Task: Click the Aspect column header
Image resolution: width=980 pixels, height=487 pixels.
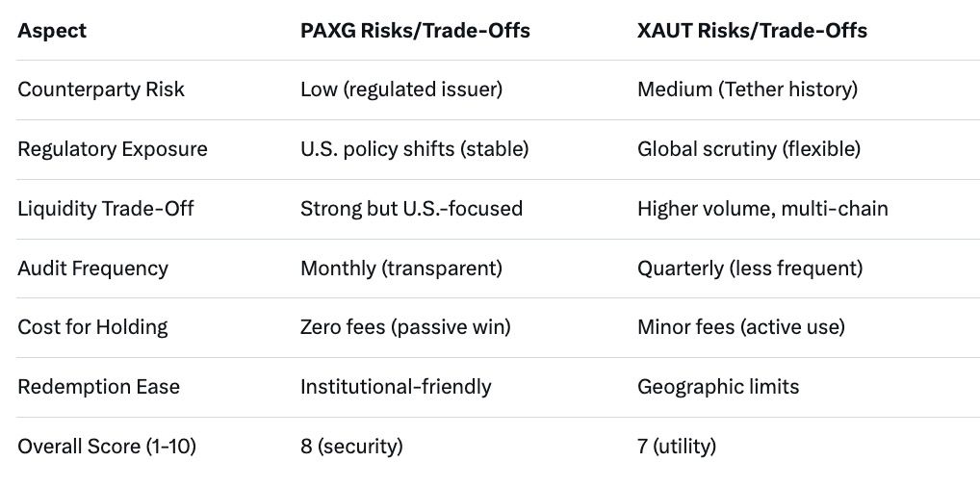Action: click(x=52, y=31)
